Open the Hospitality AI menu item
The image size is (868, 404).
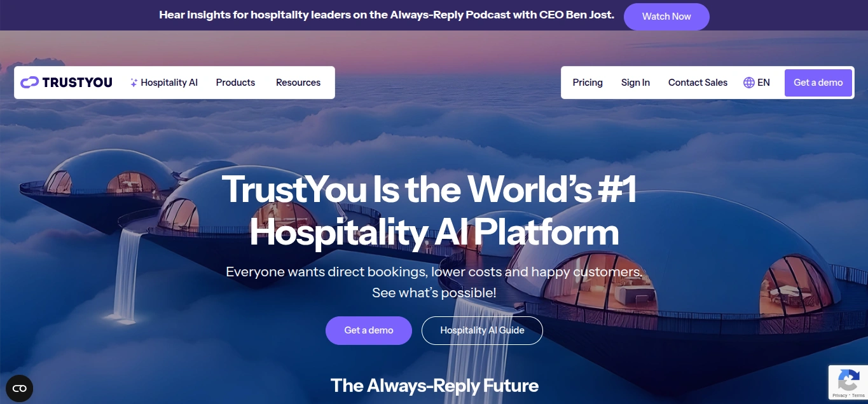(x=169, y=83)
